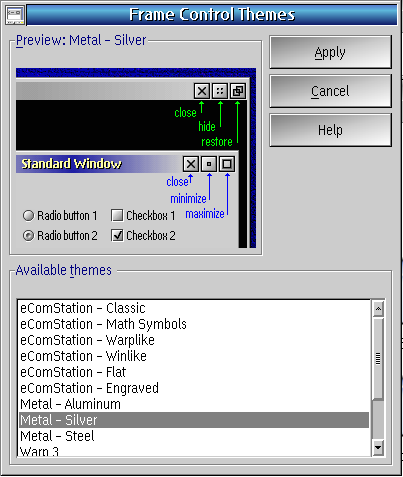The height and width of the screenshot is (477, 403).
Task: Click the themes list scroll up arrow
Action: point(378,309)
